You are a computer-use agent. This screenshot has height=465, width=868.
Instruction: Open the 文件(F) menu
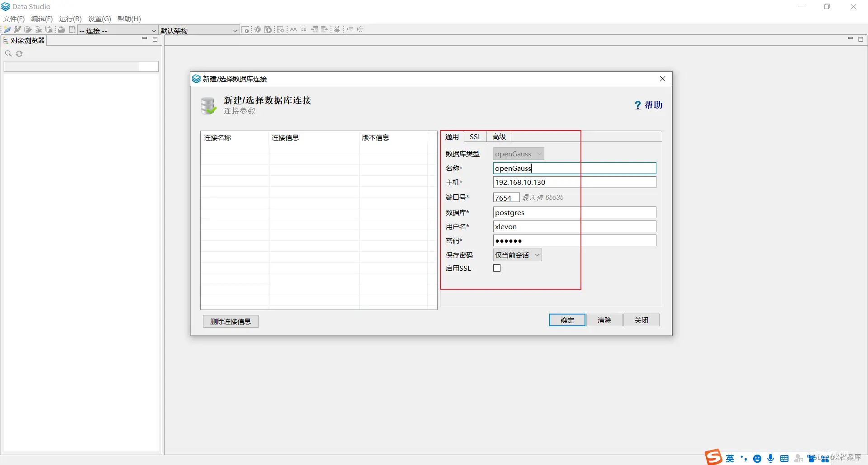tap(14, 19)
